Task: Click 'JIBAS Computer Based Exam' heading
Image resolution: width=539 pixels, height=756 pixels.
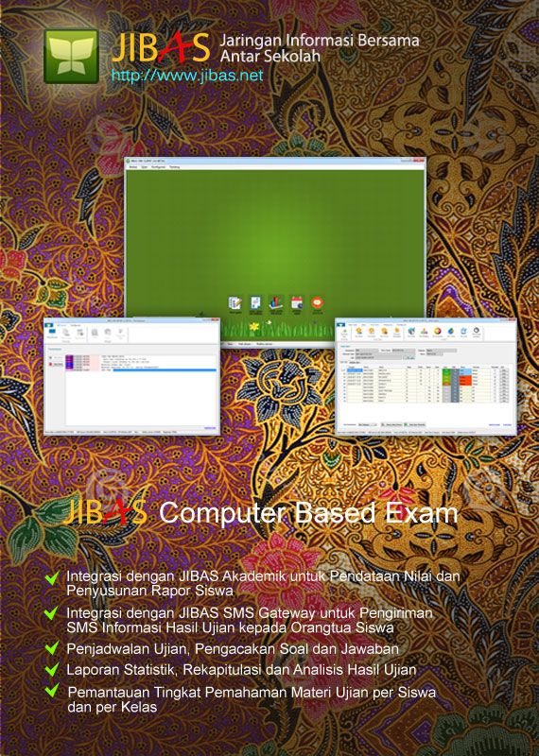Action: (x=261, y=512)
